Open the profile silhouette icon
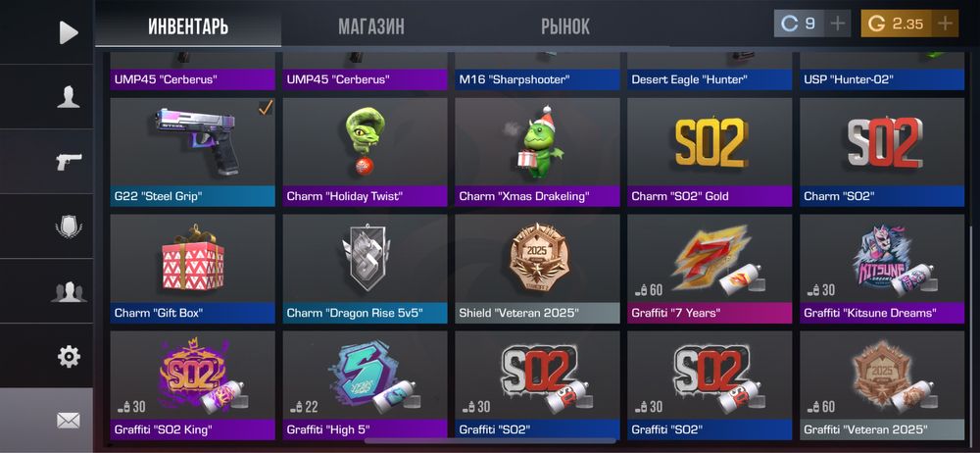Image resolution: width=980 pixels, height=453 pixels. [x=69, y=97]
